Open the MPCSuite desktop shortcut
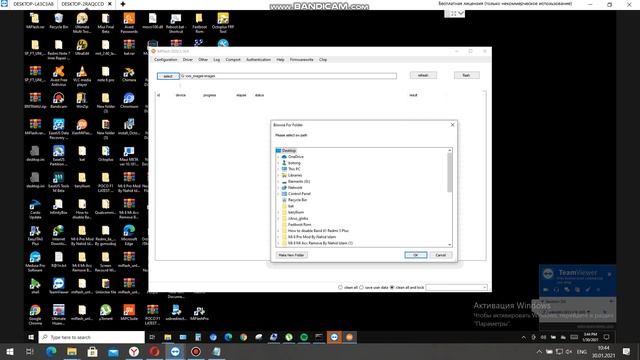Image resolution: width=640 pixels, height=360 pixels. click(129, 312)
